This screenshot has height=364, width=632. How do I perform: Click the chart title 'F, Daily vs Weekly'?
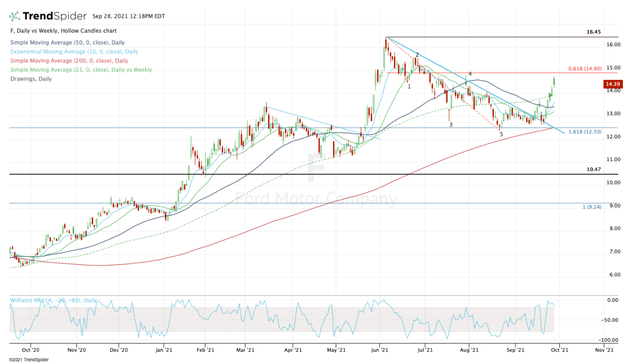coord(63,31)
